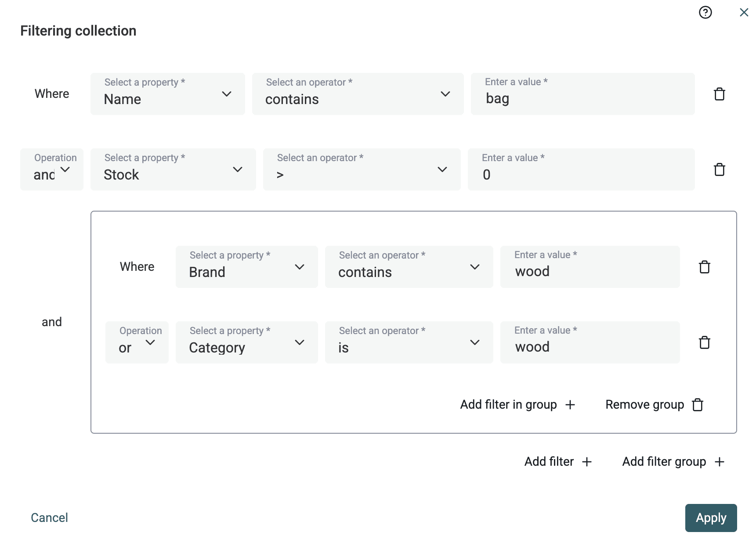This screenshot has width=756, height=543.
Task: Click plus icon next to Add filter group
Action: click(x=719, y=462)
